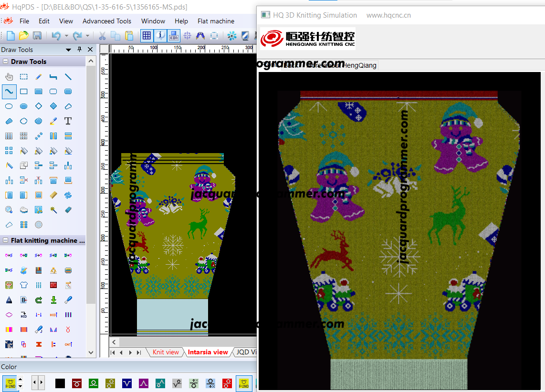
Task: Click the green download arrow knitting icon
Action: pos(53,299)
